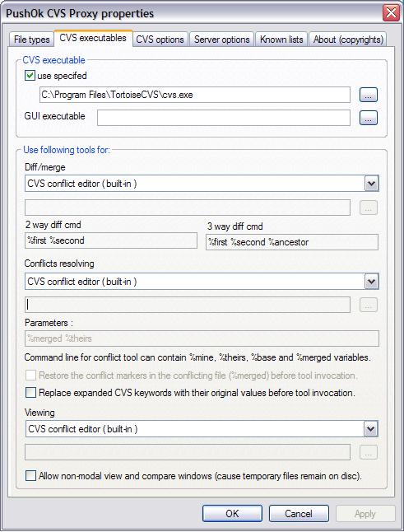Open the Diff/merge tool dropdown
Viewport: 404px width, 532px height.
[371, 184]
